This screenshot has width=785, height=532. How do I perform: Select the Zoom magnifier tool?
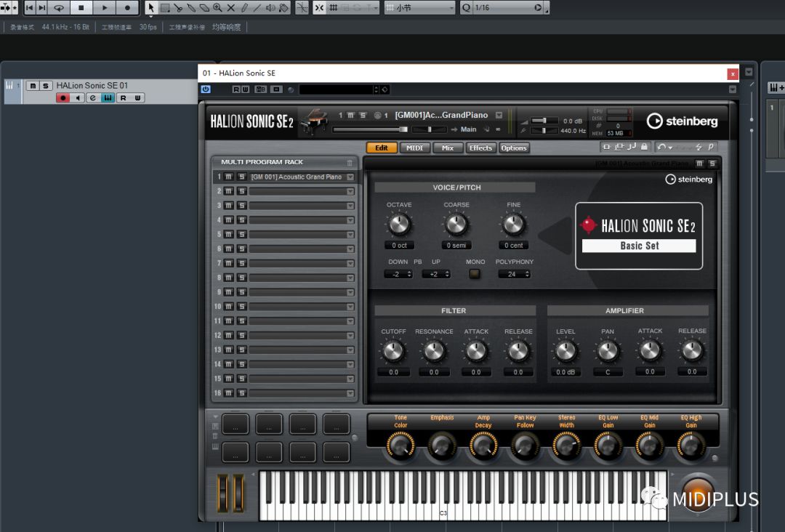(x=217, y=7)
